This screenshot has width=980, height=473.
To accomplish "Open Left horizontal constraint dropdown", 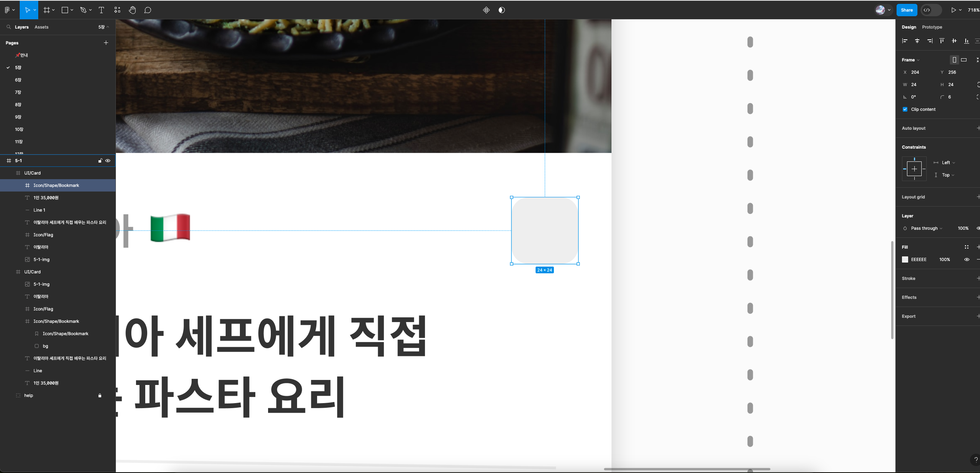I will pyautogui.click(x=948, y=163).
